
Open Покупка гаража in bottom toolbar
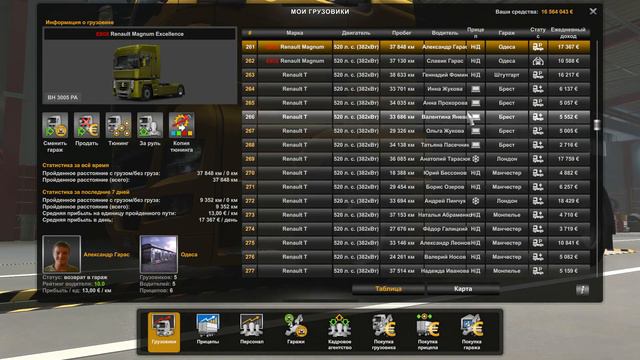click(x=471, y=332)
